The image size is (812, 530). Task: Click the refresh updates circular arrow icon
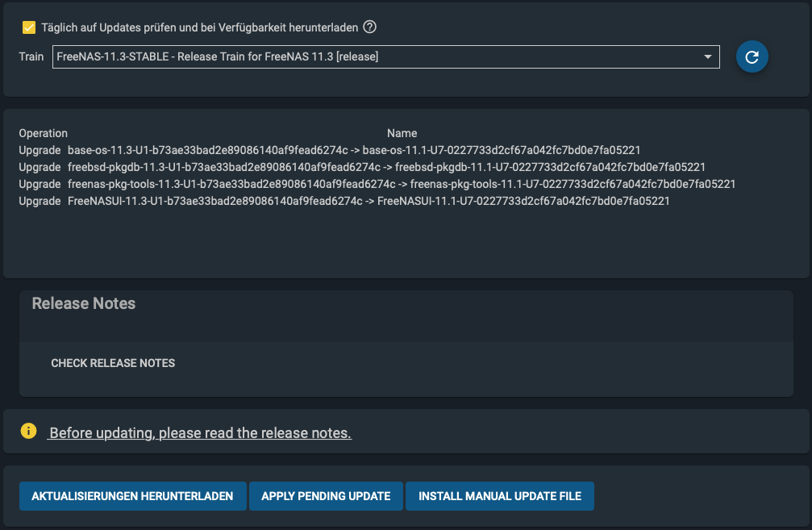click(x=752, y=56)
